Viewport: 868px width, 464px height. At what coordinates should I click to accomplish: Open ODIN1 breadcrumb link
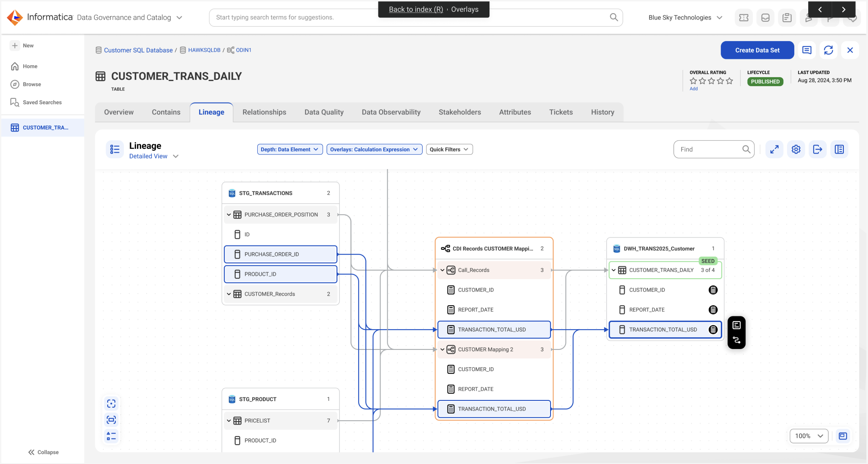[244, 50]
